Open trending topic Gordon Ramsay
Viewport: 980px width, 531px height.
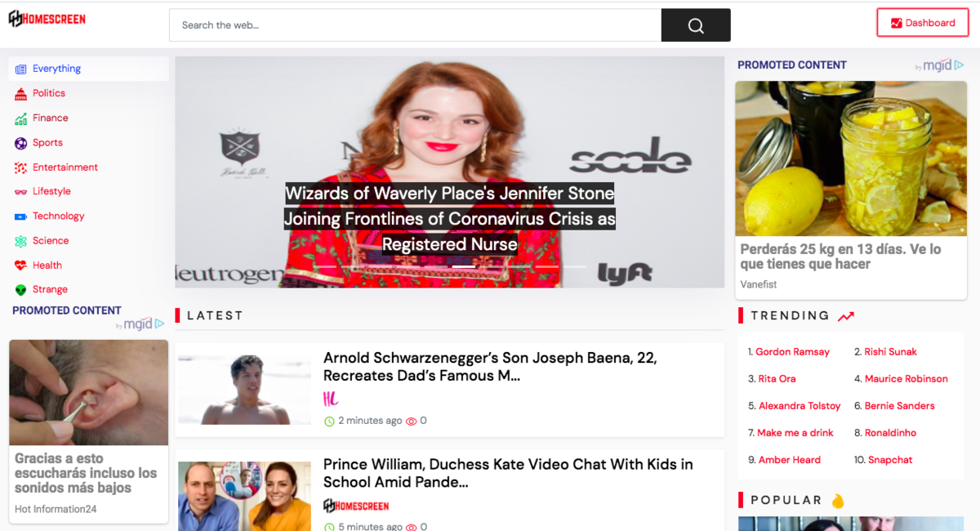[792, 352]
